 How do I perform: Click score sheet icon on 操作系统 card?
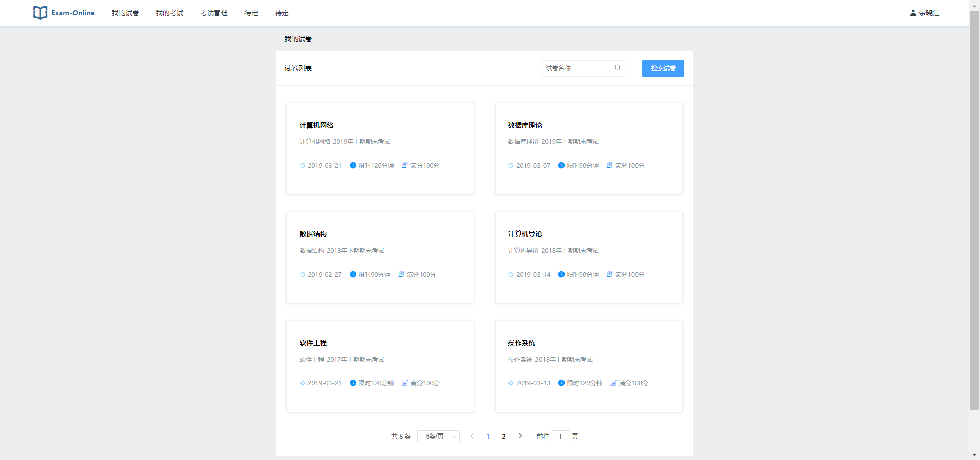click(613, 383)
